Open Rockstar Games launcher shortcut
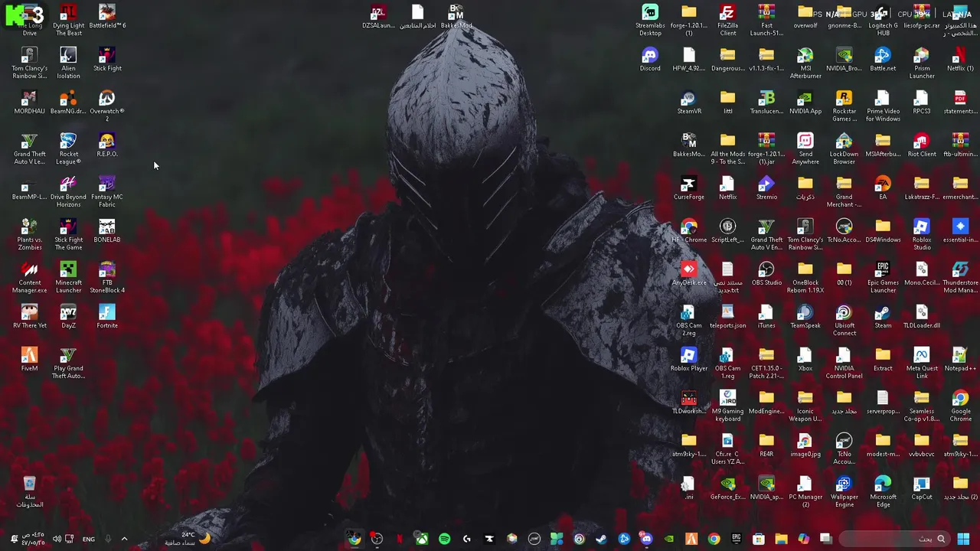 coord(844,106)
